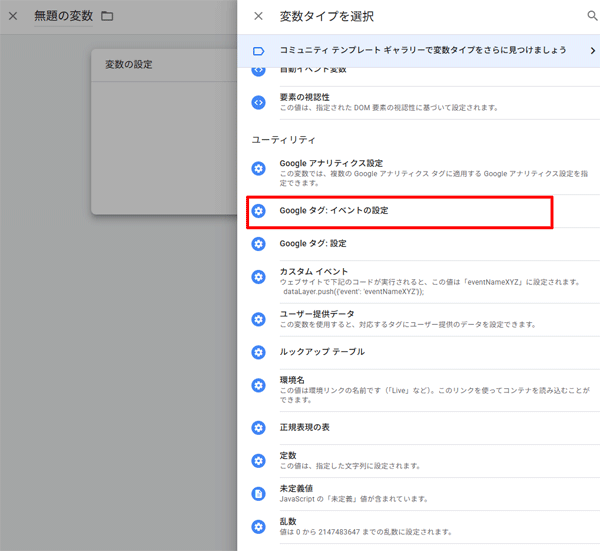Click the search magnifier icon
600x551 pixels.
pos(591,16)
